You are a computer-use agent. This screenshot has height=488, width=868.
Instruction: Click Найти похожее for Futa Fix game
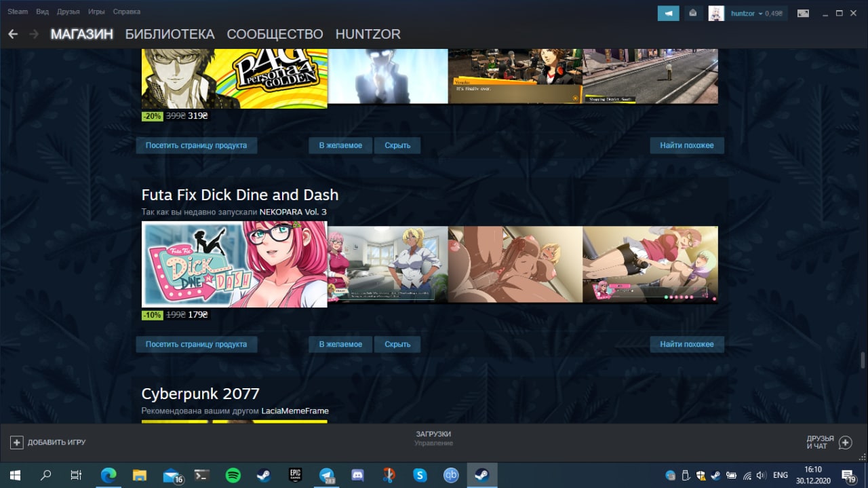pos(687,344)
